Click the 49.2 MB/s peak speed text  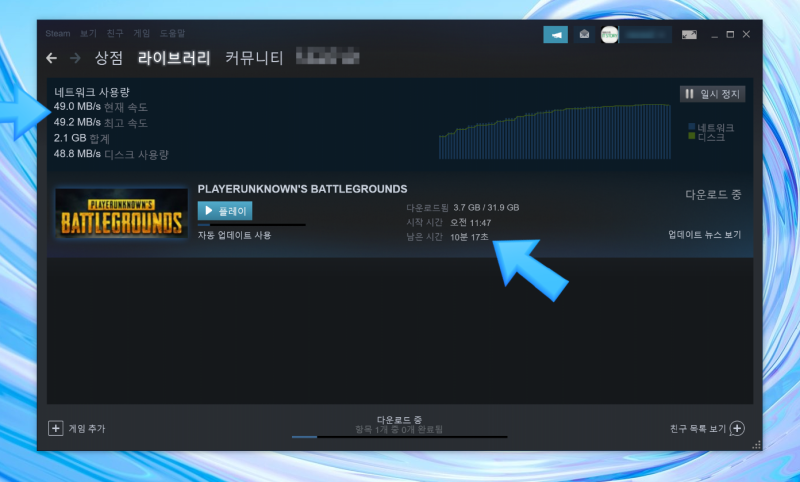tap(101, 122)
